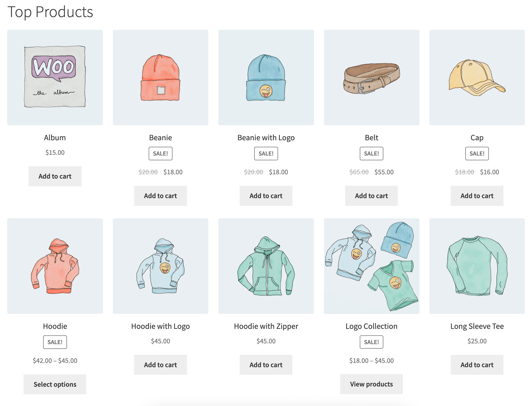Viewport: 532px width, 406px height.
Task: View products in the Logo Collection
Action: point(371,384)
